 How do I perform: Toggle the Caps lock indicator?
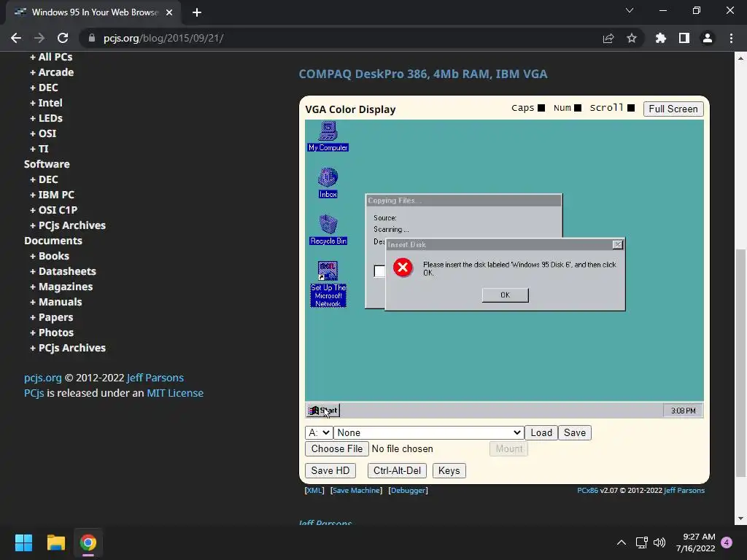(x=541, y=108)
